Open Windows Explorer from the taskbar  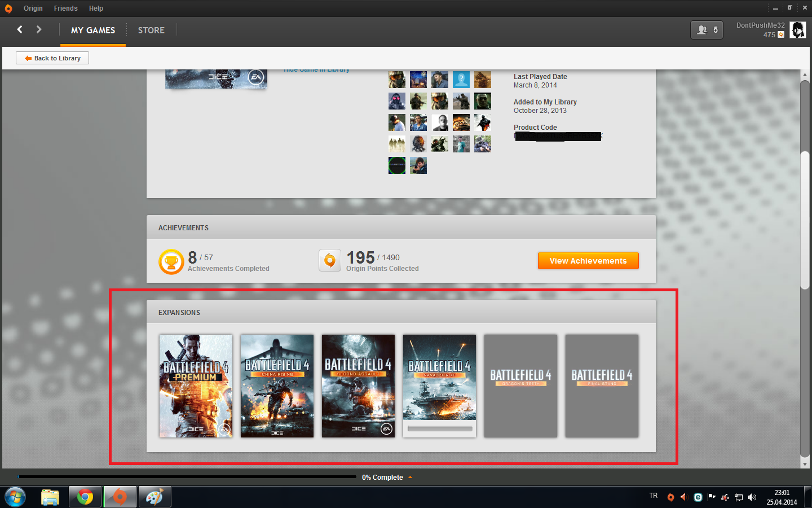coord(50,497)
